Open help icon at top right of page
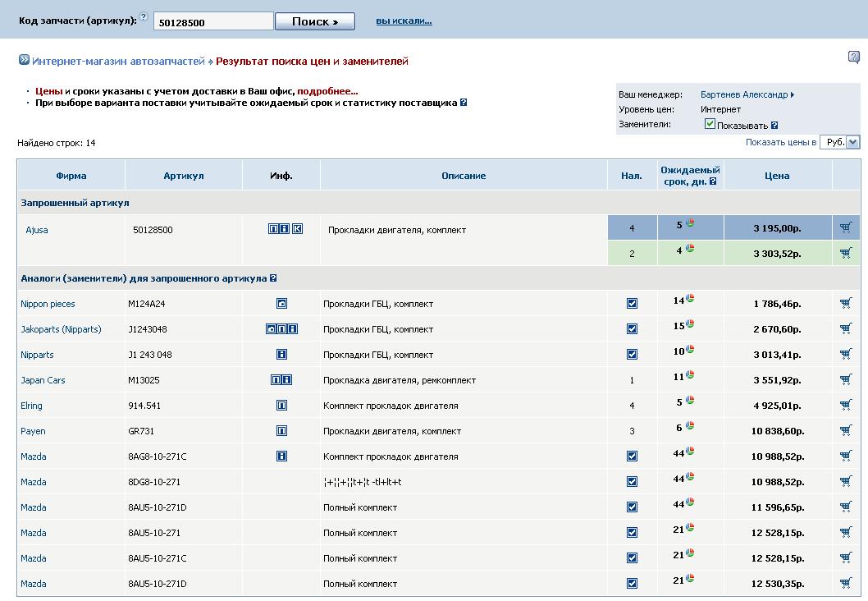This screenshot has width=868, height=601. click(853, 57)
